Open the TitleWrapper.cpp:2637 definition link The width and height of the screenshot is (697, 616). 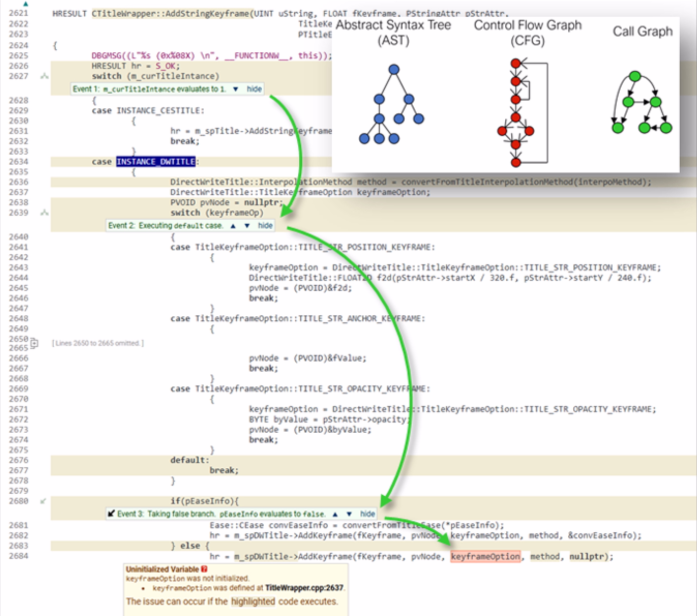pyautogui.click(x=305, y=588)
